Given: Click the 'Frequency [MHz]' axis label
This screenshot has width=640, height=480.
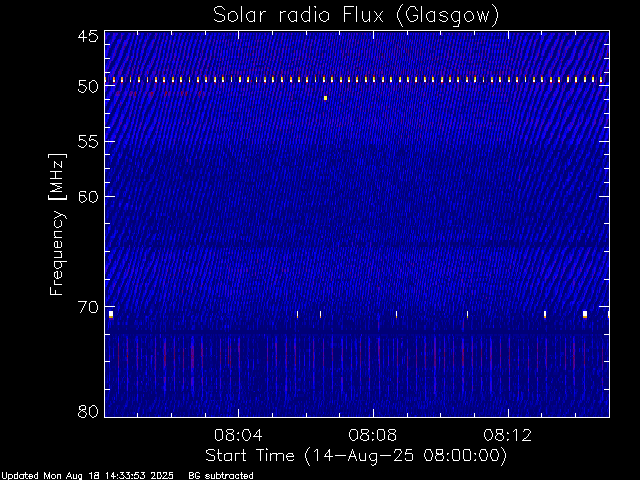Looking at the screenshot, I should click(57, 224).
